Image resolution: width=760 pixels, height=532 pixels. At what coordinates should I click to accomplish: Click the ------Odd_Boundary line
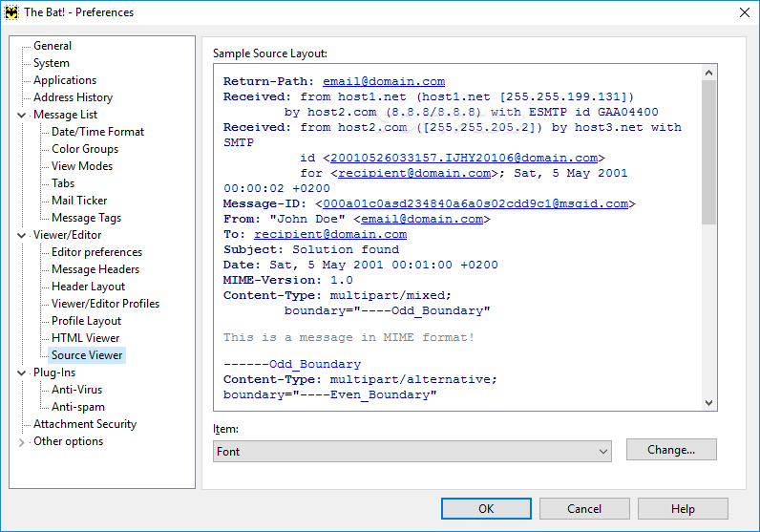[292, 364]
